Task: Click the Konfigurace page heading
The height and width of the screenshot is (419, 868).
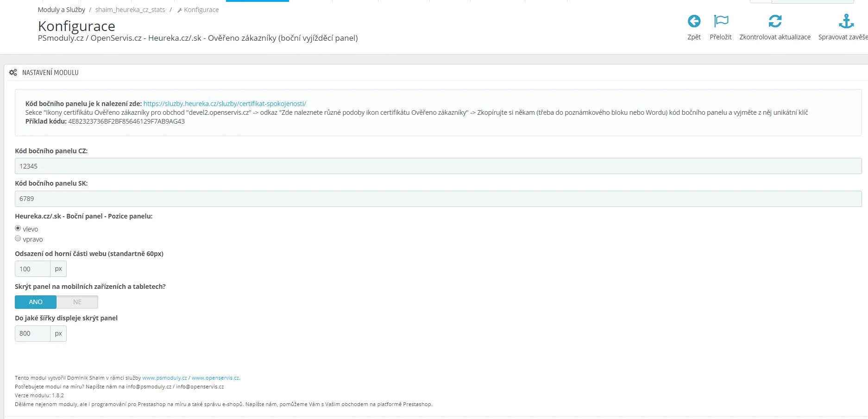Action: pos(76,26)
